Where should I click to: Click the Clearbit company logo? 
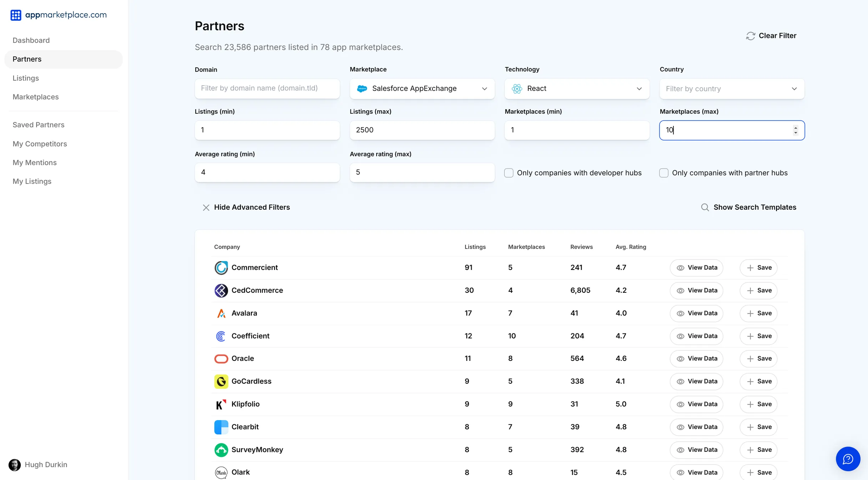[221, 427]
